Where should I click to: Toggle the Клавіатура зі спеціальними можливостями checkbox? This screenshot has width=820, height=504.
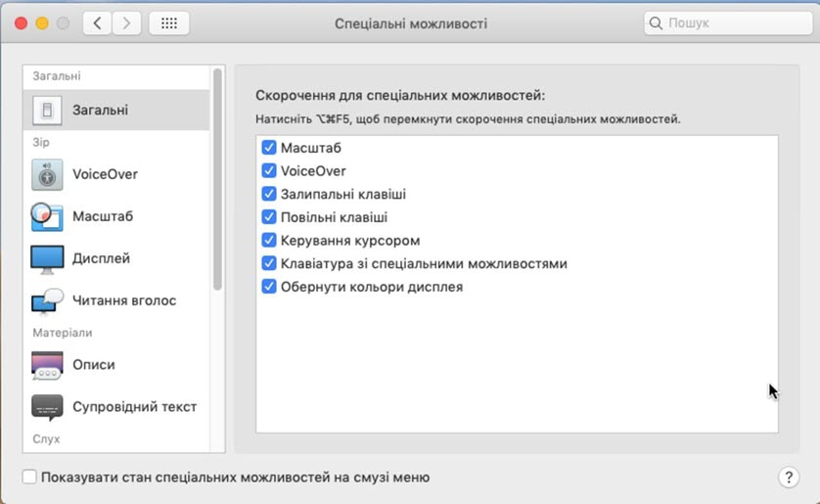click(x=269, y=263)
